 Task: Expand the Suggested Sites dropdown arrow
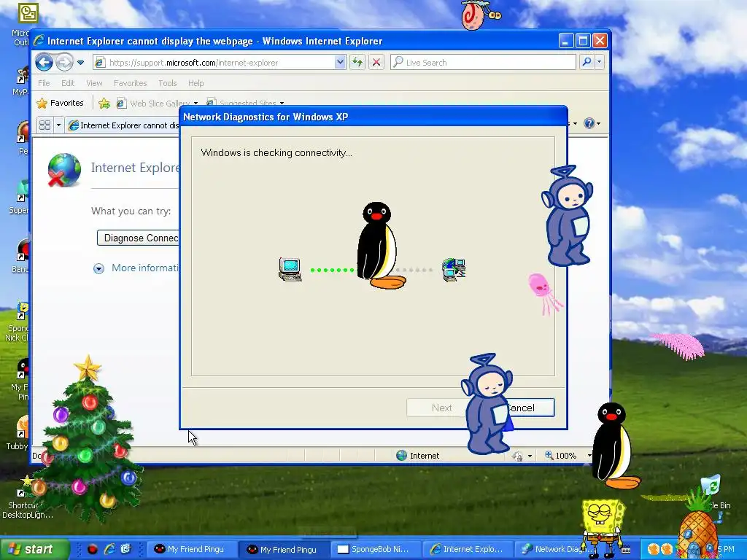pos(282,104)
